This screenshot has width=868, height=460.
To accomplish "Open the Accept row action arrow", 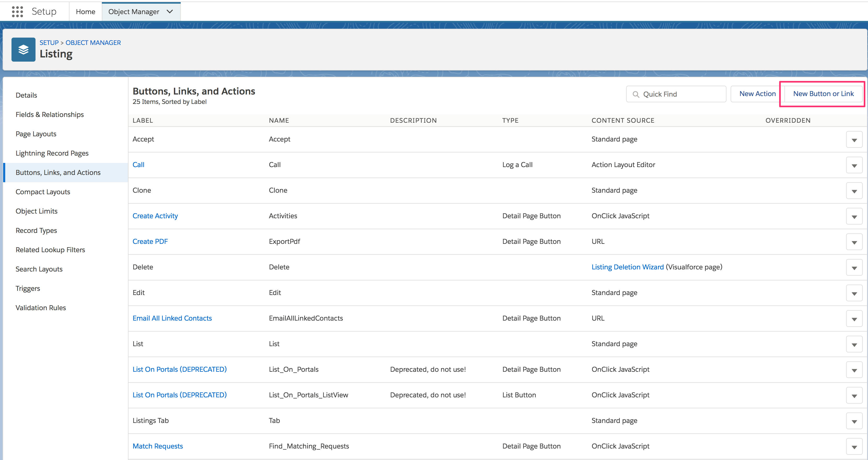I will coord(854,139).
